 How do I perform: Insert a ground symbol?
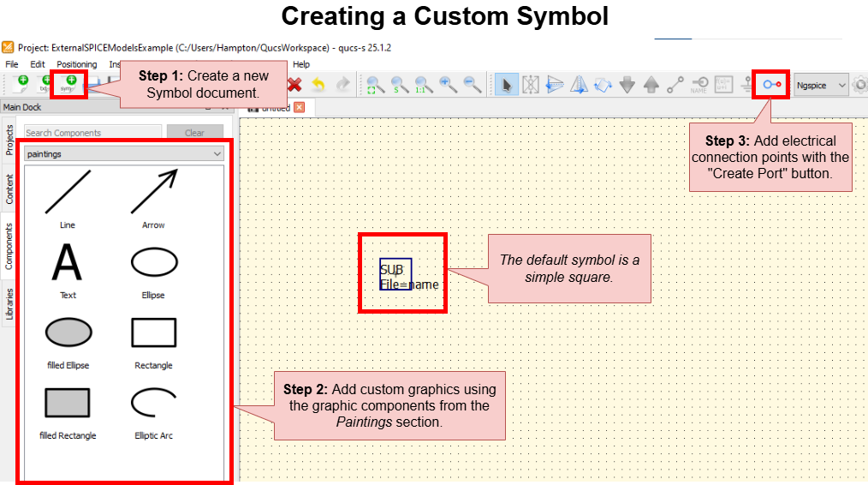pos(746,85)
